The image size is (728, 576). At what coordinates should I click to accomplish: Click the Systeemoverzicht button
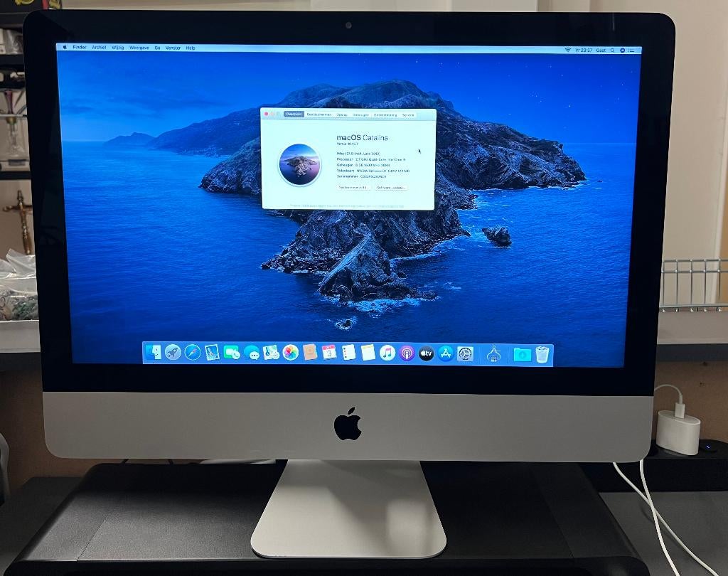(353, 187)
